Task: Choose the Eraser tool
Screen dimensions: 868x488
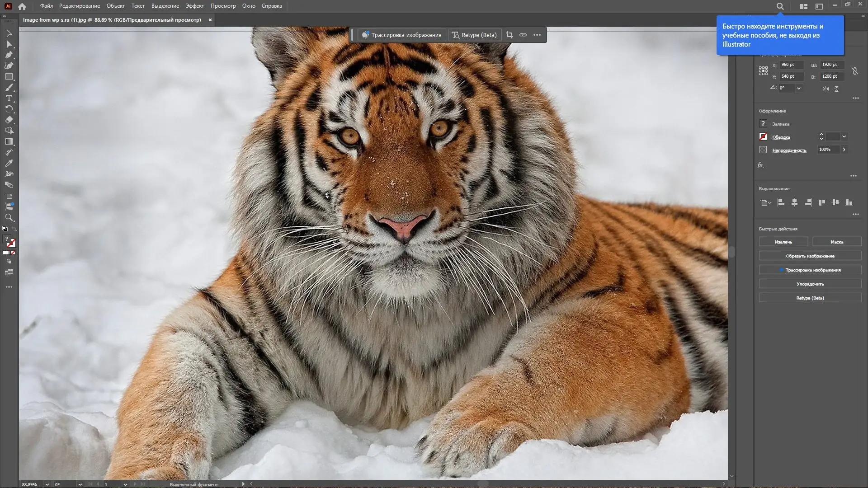Action: [x=9, y=120]
